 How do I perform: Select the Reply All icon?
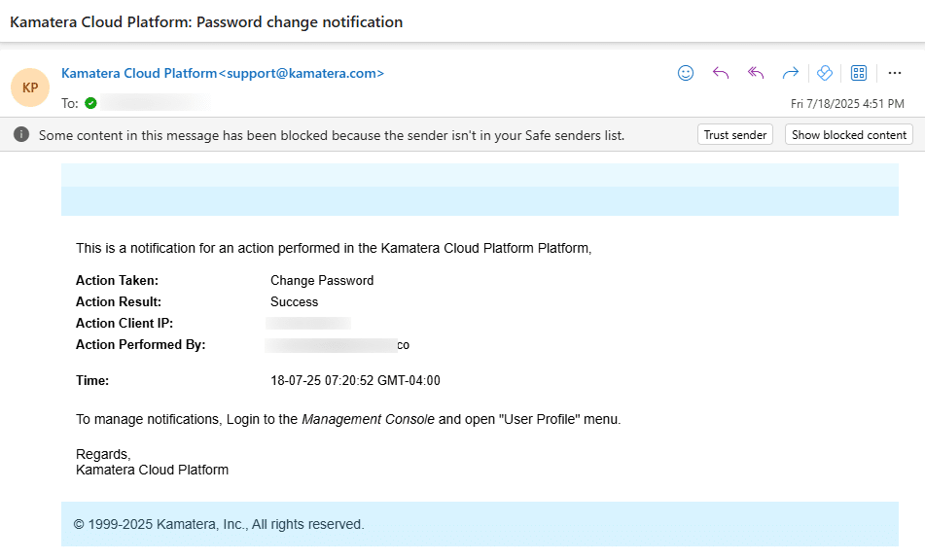click(755, 73)
